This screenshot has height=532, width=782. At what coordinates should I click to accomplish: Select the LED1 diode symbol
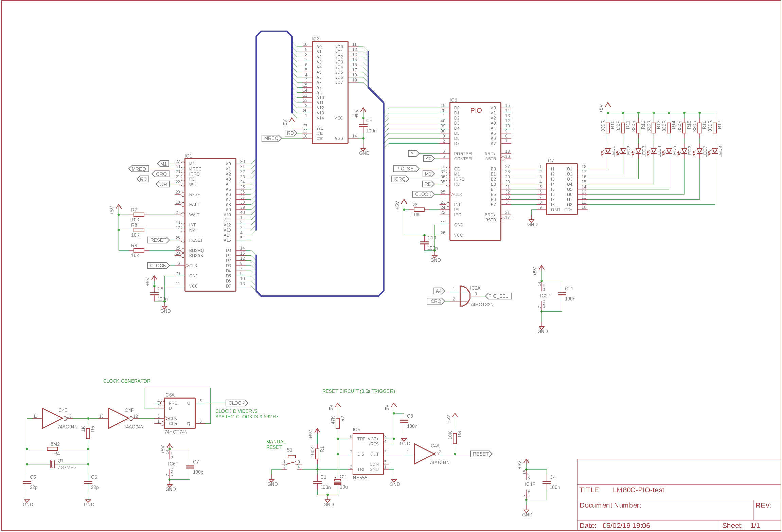click(608, 151)
